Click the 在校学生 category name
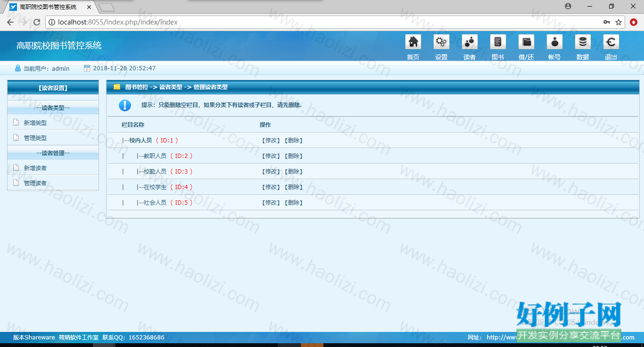This screenshot has height=347, width=644. [x=155, y=187]
